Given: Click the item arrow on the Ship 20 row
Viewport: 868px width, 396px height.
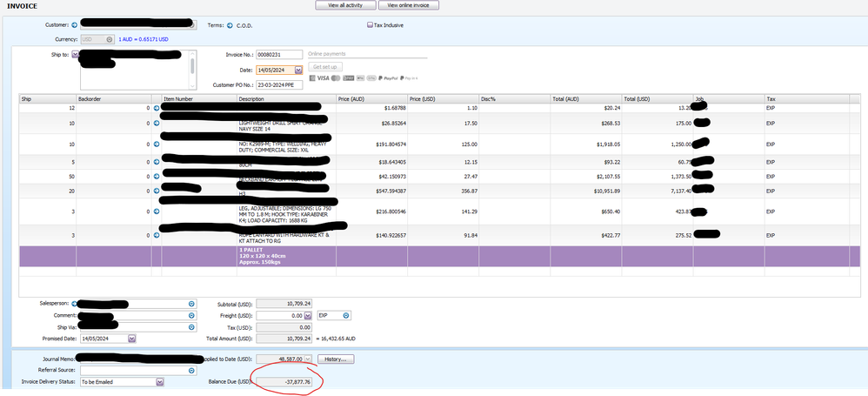Looking at the screenshot, I should pyautogui.click(x=157, y=190).
